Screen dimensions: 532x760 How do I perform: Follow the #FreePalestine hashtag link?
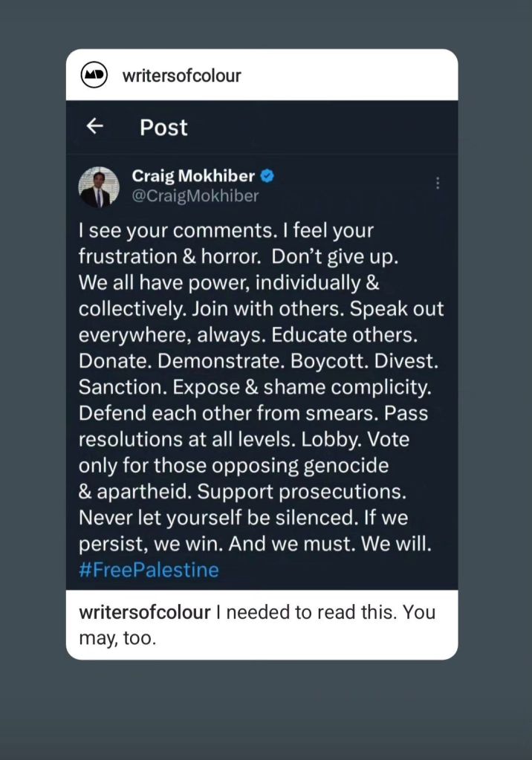click(149, 570)
